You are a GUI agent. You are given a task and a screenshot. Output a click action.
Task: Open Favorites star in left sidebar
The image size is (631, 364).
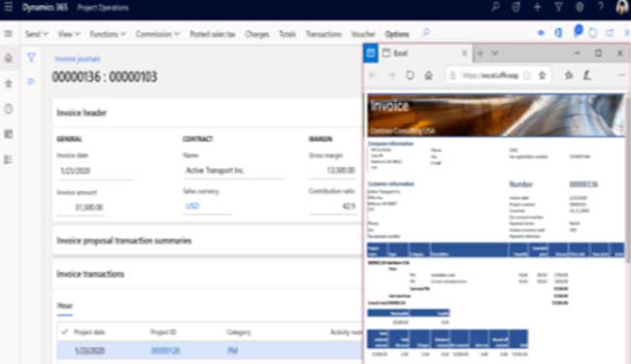(9, 83)
